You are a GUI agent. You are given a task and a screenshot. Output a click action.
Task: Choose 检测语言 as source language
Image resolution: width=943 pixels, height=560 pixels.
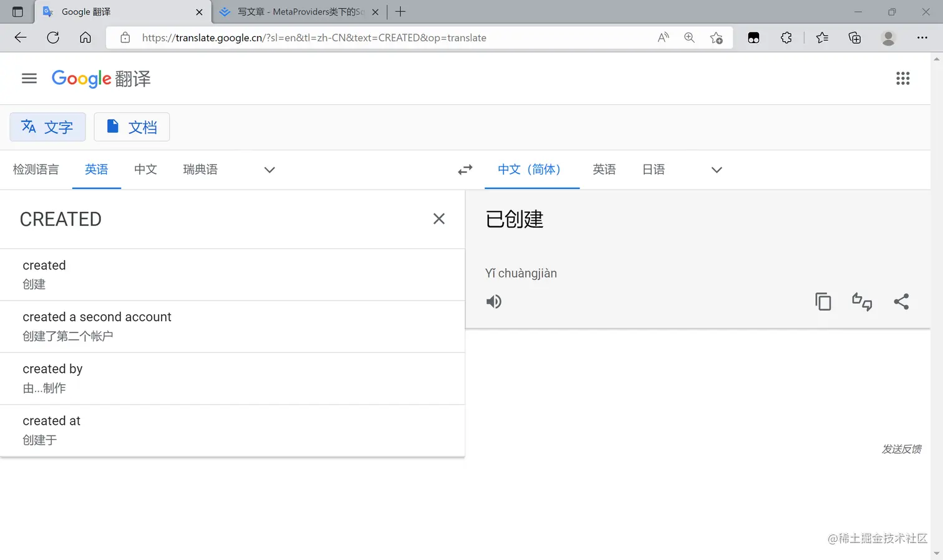click(x=36, y=170)
